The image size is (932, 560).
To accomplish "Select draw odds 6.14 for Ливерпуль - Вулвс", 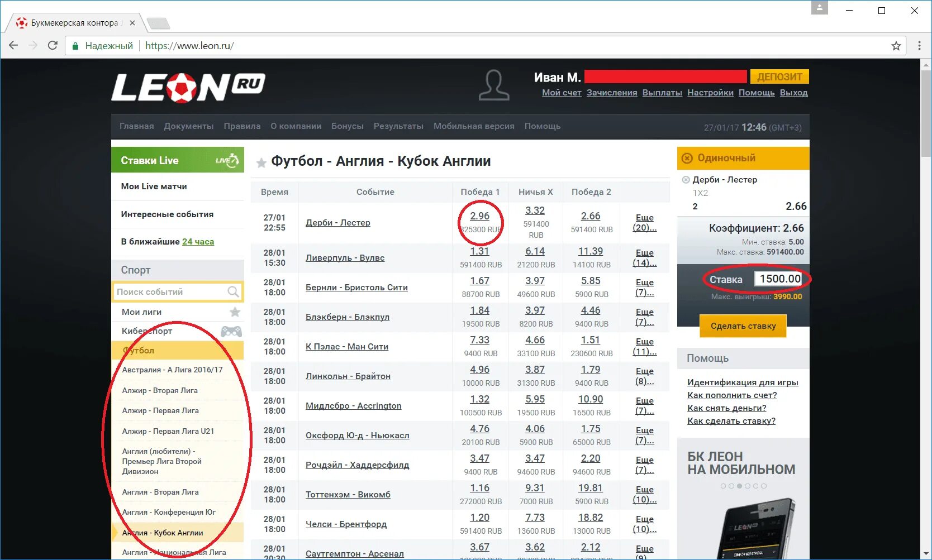I will [535, 251].
